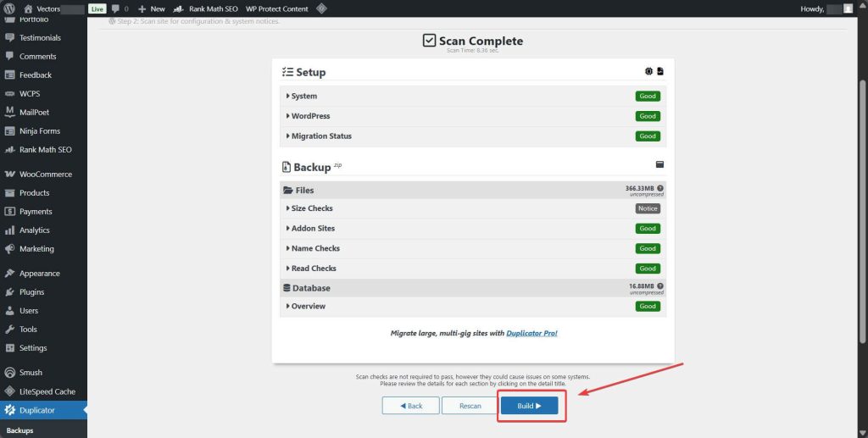Click the Products sidebar icon
This screenshot has width=868, height=438.
[x=9, y=192]
